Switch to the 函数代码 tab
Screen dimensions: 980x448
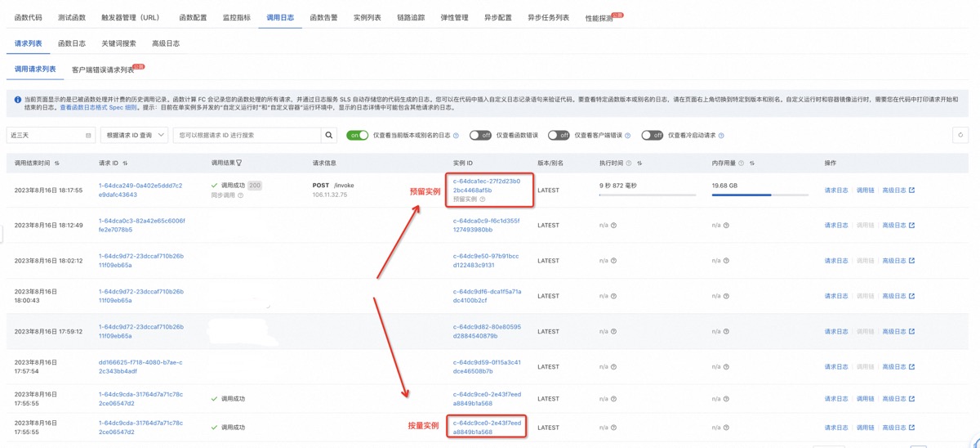click(x=29, y=17)
